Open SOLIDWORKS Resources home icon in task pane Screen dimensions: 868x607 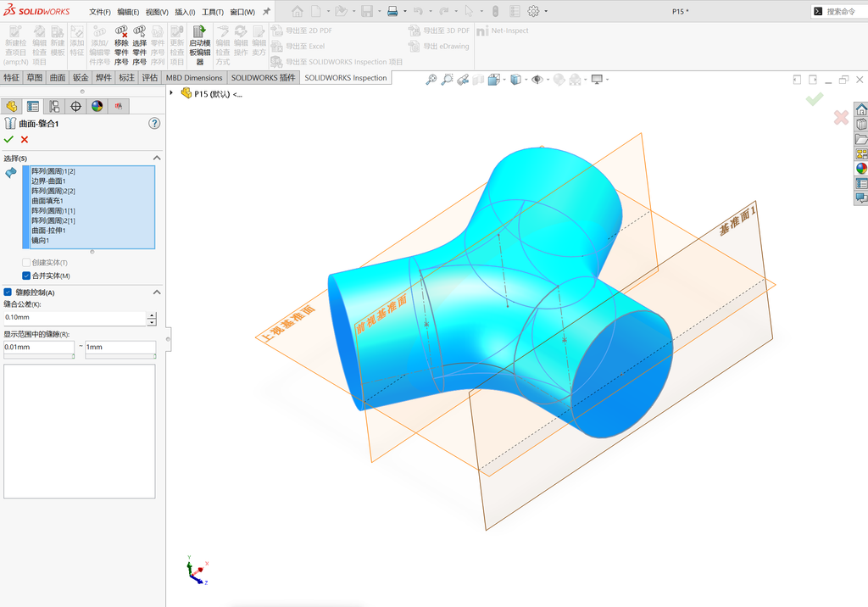click(x=861, y=109)
